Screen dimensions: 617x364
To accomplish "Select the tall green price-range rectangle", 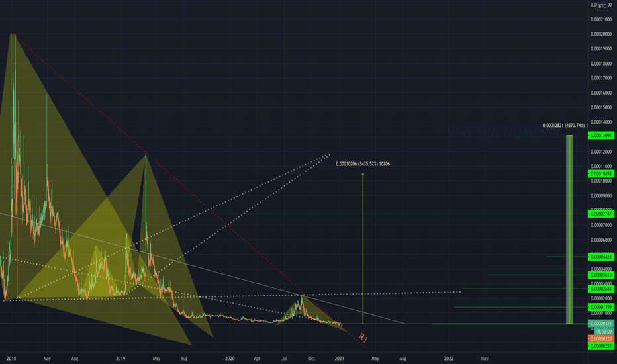I will click(569, 230).
